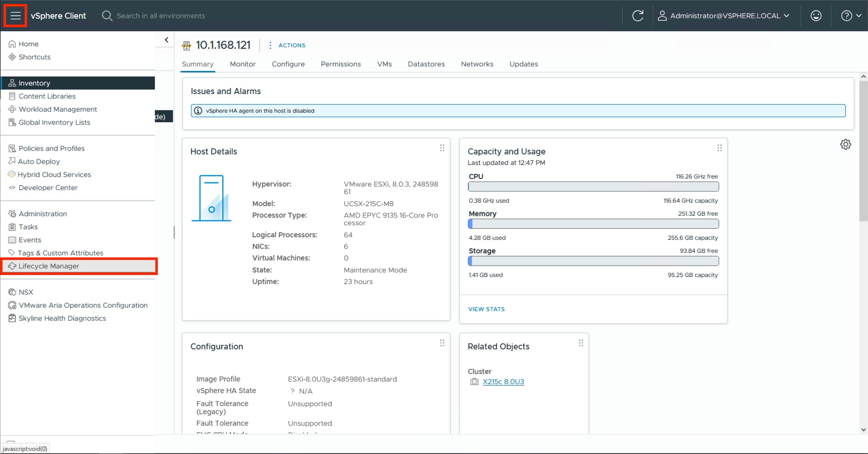This screenshot has width=868, height=454.
Task: Click the Capacity and Usage drag handle
Action: point(719,148)
